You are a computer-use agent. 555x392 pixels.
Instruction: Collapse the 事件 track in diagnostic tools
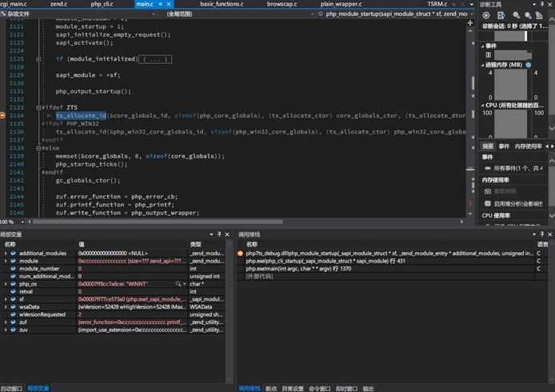[x=483, y=46]
